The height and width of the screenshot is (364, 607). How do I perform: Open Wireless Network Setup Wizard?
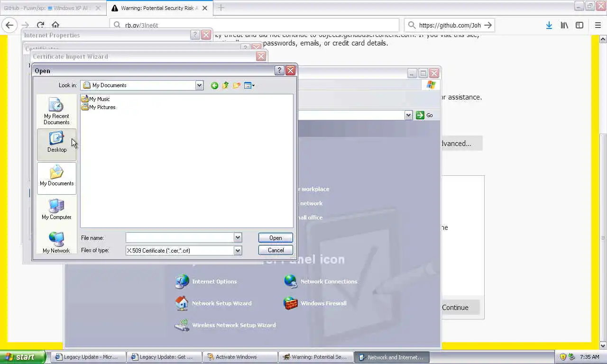(225, 325)
